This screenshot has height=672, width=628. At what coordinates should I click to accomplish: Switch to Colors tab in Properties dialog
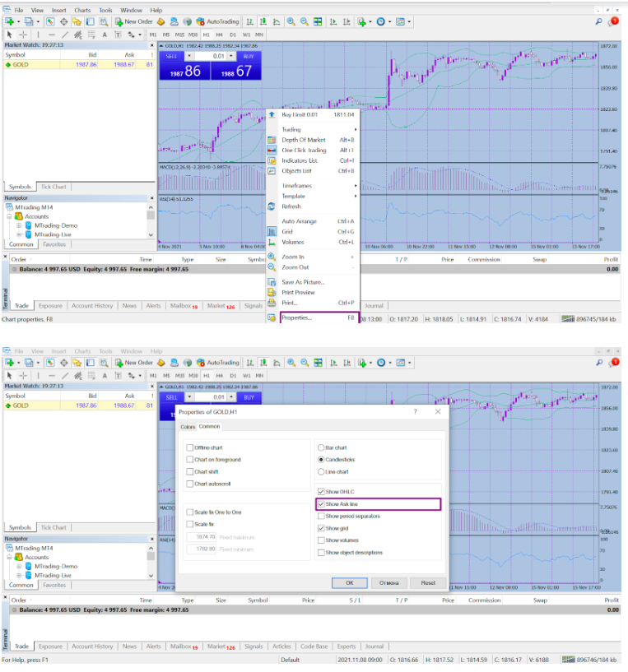tap(188, 427)
